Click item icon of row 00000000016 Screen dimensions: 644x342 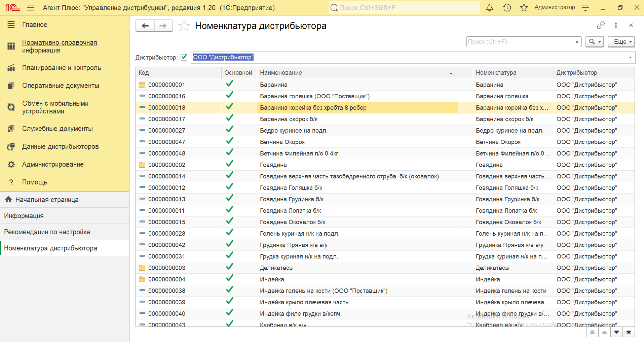(x=142, y=96)
